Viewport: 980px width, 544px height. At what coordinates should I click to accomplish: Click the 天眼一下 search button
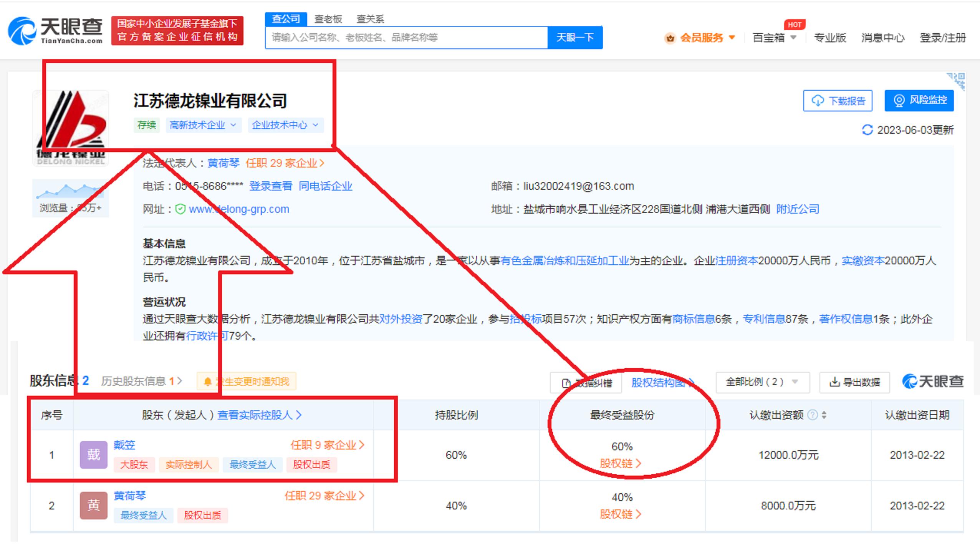pos(574,37)
